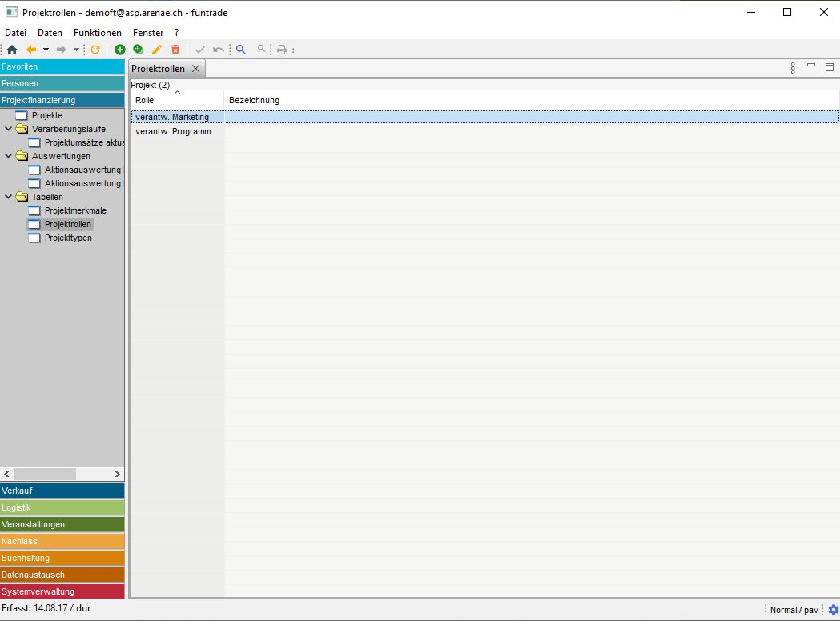Refresh the list with the reload icon
Image resolution: width=840 pixels, height=621 pixels.
point(95,50)
